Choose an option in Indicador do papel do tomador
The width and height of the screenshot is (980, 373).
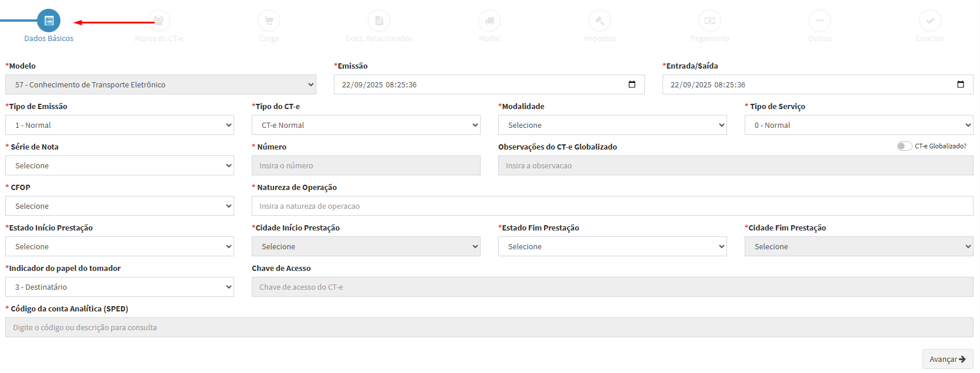coord(120,287)
